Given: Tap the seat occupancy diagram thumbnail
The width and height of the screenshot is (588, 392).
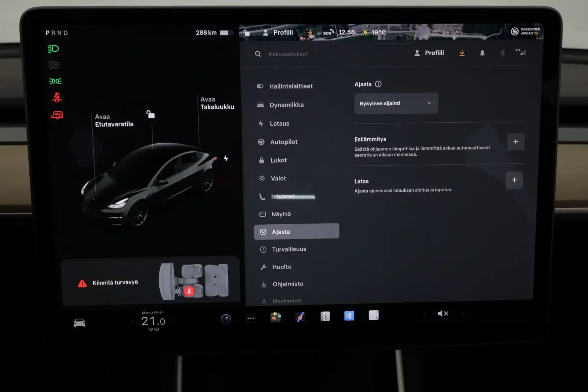Looking at the screenshot, I should click(x=194, y=281).
